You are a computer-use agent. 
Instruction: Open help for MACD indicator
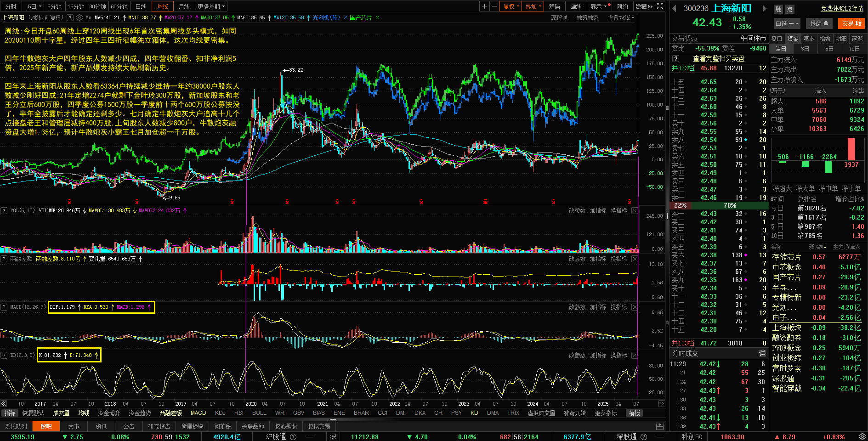[4, 307]
